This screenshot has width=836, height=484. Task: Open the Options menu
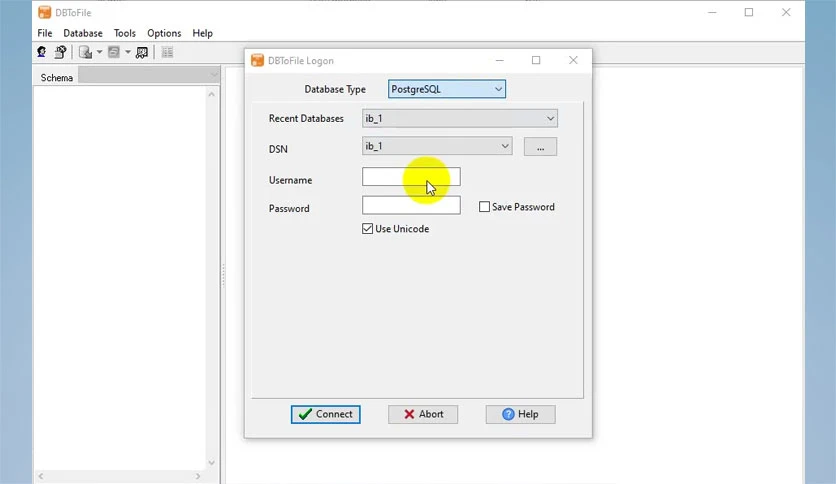pyautogui.click(x=164, y=33)
